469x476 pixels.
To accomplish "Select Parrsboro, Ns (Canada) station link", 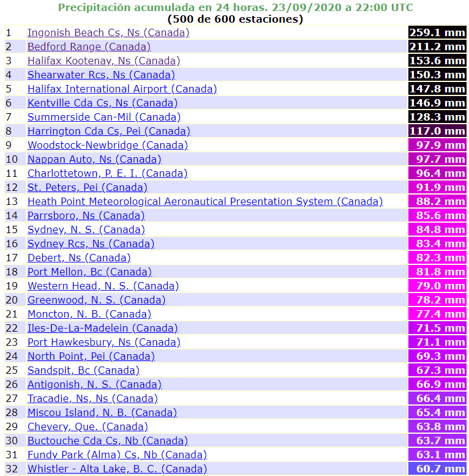I will pyautogui.click(x=86, y=215).
